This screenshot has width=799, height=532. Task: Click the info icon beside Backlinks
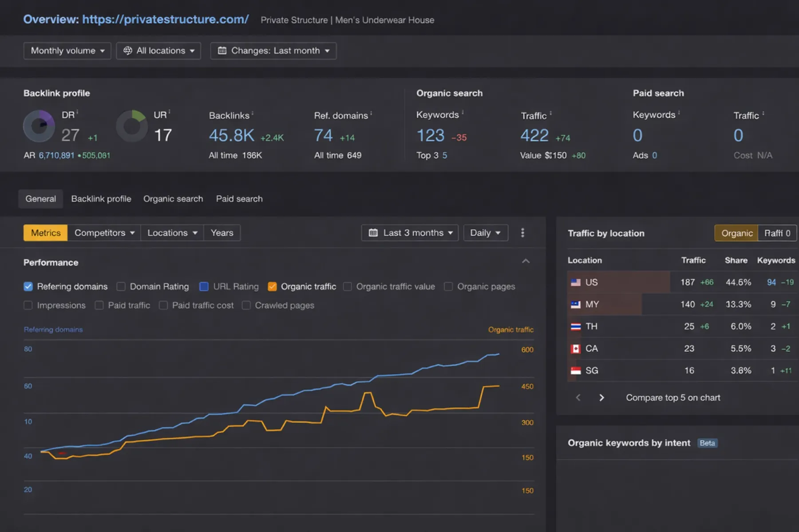pos(253,114)
